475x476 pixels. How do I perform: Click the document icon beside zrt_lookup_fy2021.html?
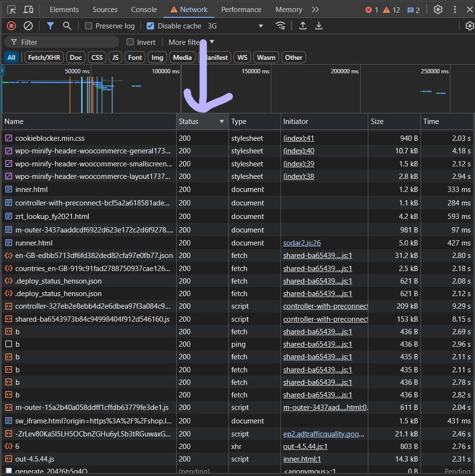[x=9, y=217]
